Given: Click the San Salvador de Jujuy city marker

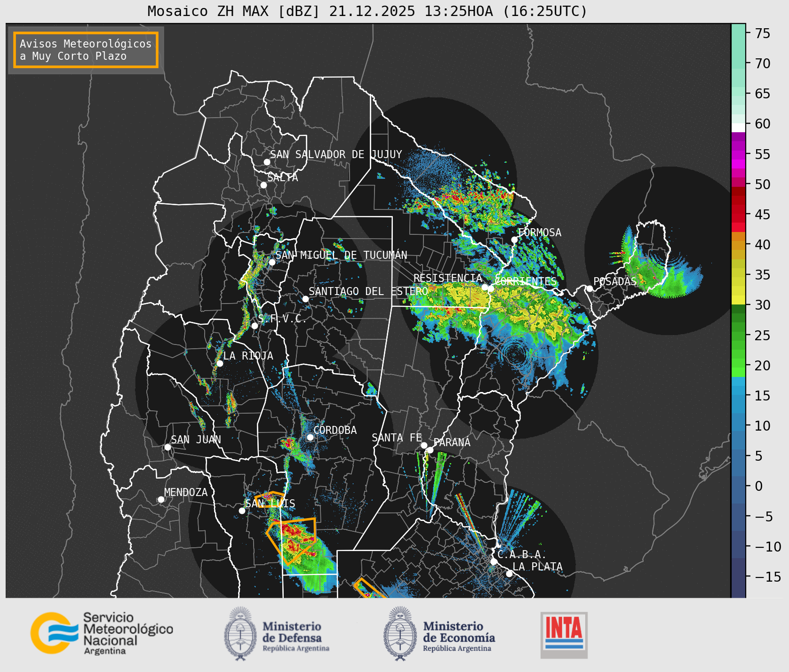Looking at the screenshot, I should [x=267, y=162].
